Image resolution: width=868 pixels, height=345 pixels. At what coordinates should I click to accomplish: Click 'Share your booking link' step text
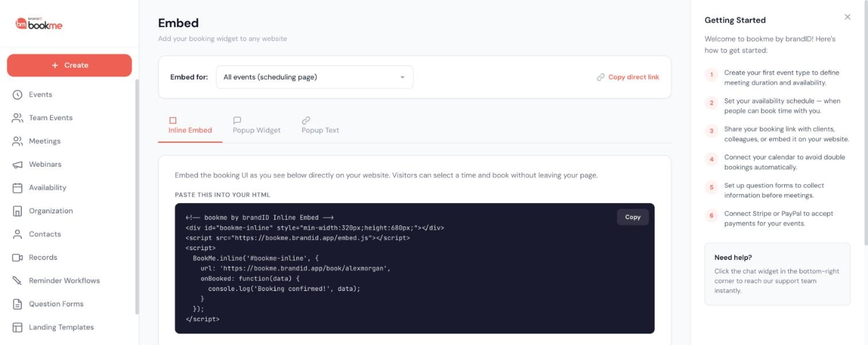[786, 134]
